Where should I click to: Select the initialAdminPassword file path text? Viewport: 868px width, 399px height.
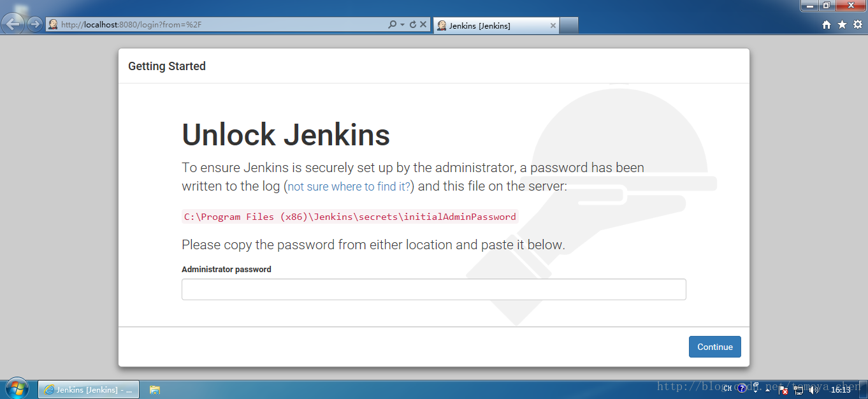click(350, 217)
